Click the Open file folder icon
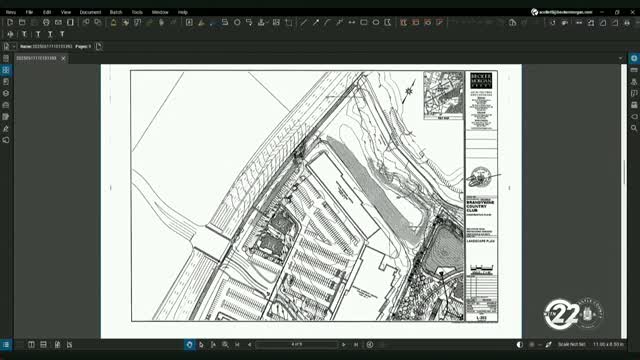Screen dimensions: 640x360 [22, 22]
